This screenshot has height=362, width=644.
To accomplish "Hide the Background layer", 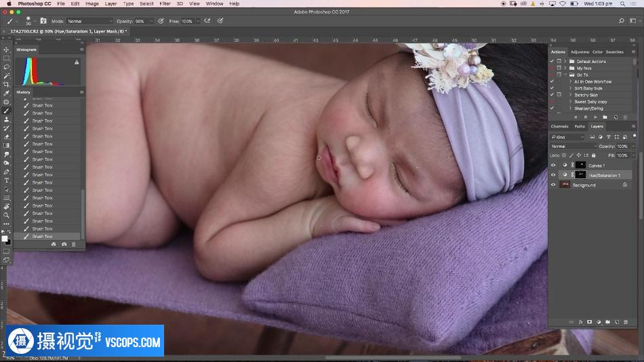I will (x=552, y=185).
